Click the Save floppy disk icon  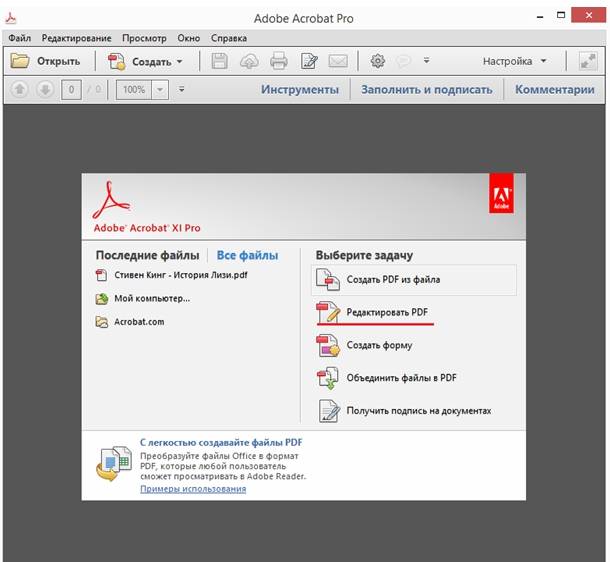point(220,61)
